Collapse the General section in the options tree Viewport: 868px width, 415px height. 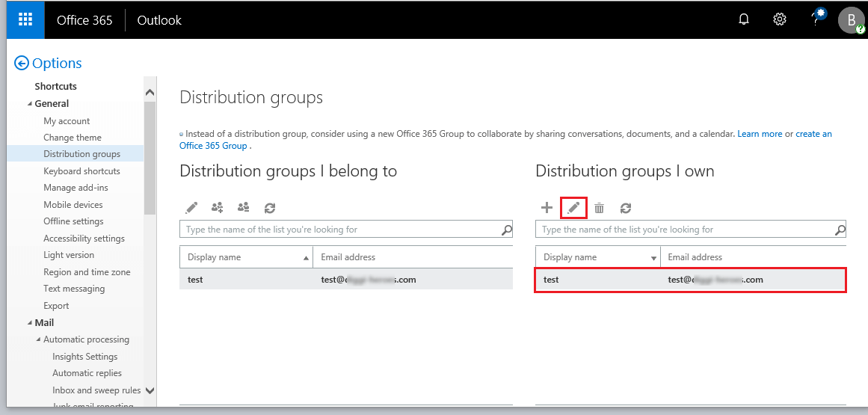click(30, 104)
